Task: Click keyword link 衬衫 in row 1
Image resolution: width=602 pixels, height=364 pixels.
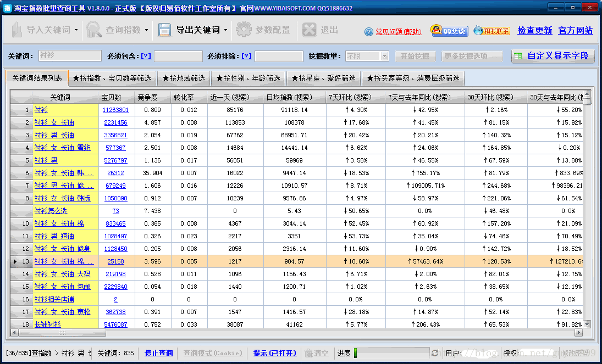Action: tap(41, 110)
